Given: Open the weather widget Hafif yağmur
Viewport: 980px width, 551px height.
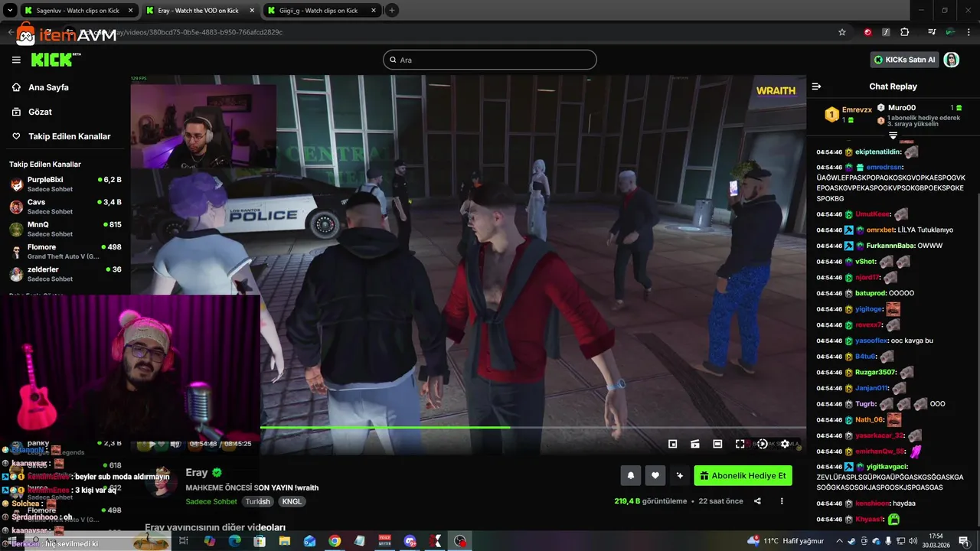Looking at the screenshot, I should (x=786, y=541).
